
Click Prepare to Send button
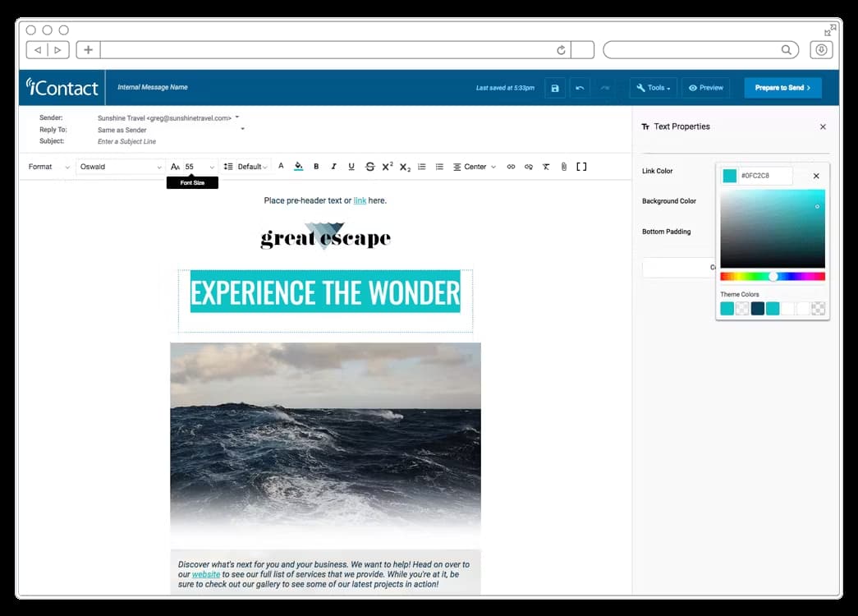coord(782,88)
